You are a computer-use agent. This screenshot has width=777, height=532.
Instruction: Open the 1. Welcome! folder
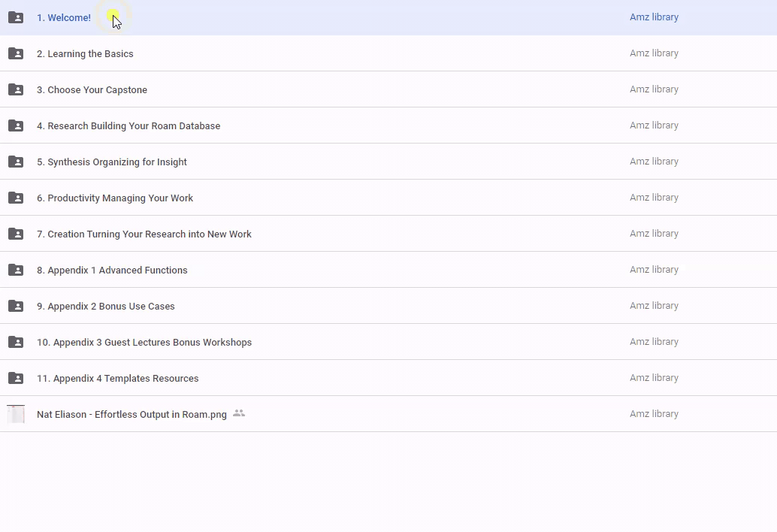[x=64, y=18]
